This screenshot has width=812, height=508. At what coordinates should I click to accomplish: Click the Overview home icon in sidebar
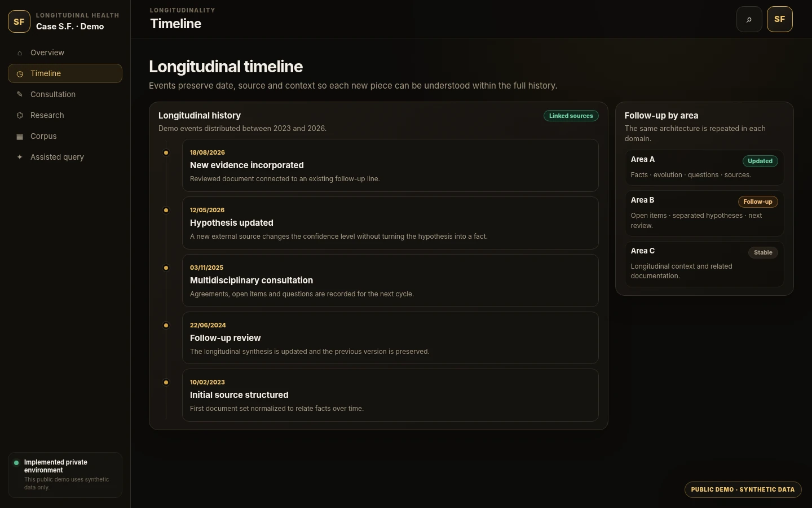click(20, 53)
